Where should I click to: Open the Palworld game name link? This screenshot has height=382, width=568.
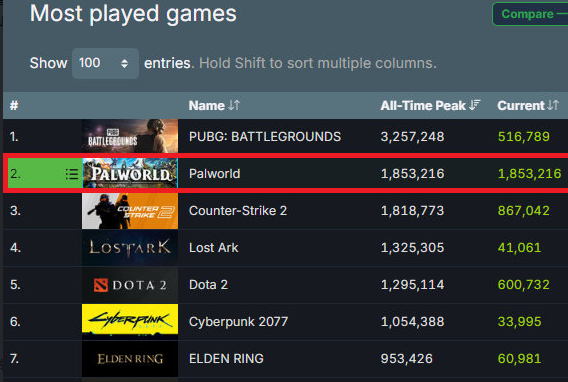214,174
